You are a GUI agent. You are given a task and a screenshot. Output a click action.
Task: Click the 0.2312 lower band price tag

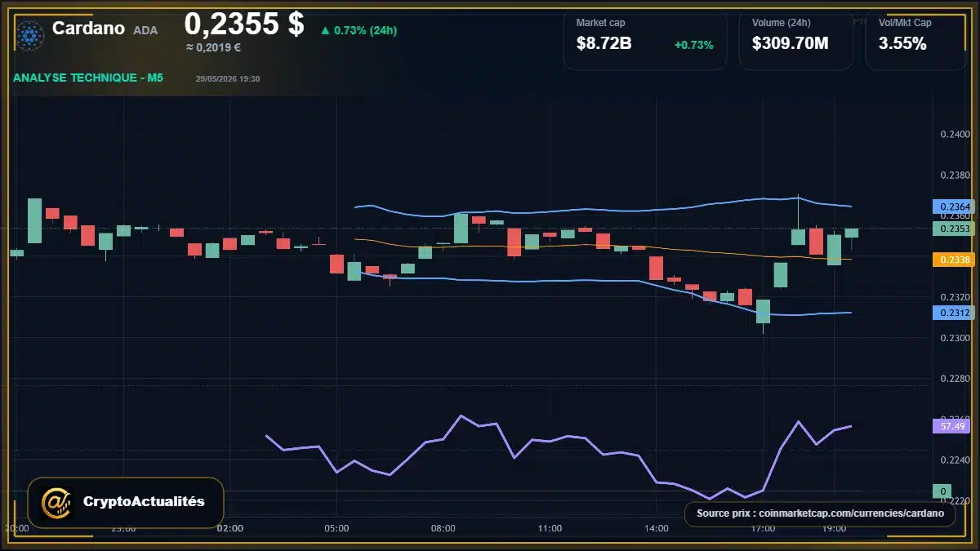pyautogui.click(x=953, y=313)
